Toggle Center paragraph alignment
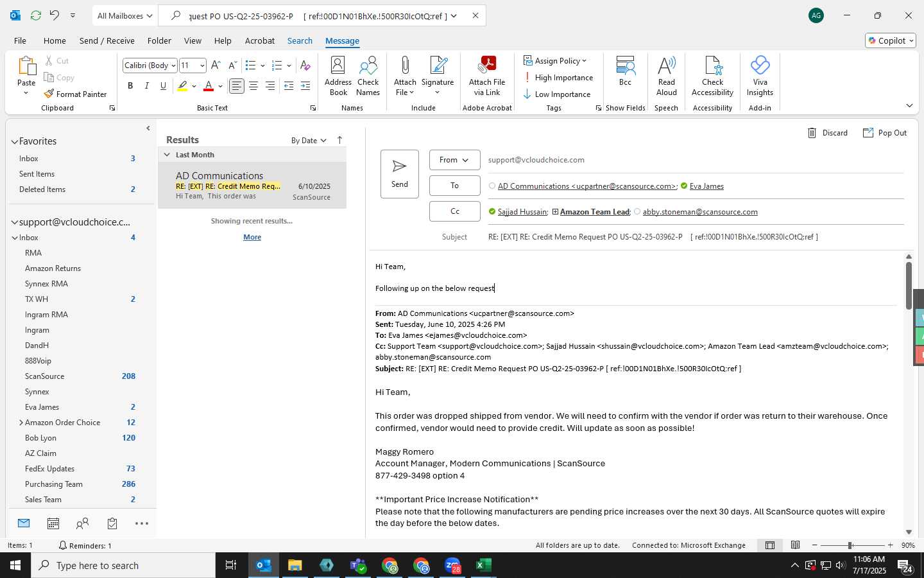The height and width of the screenshot is (578, 924). click(253, 86)
